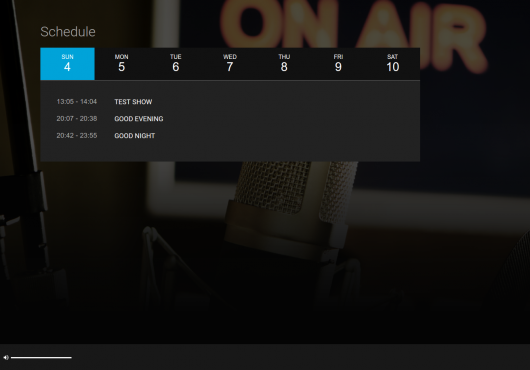The width and height of the screenshot is (530, 370).
Task: View the WED 7 schedule
Action: click(230, 64)
